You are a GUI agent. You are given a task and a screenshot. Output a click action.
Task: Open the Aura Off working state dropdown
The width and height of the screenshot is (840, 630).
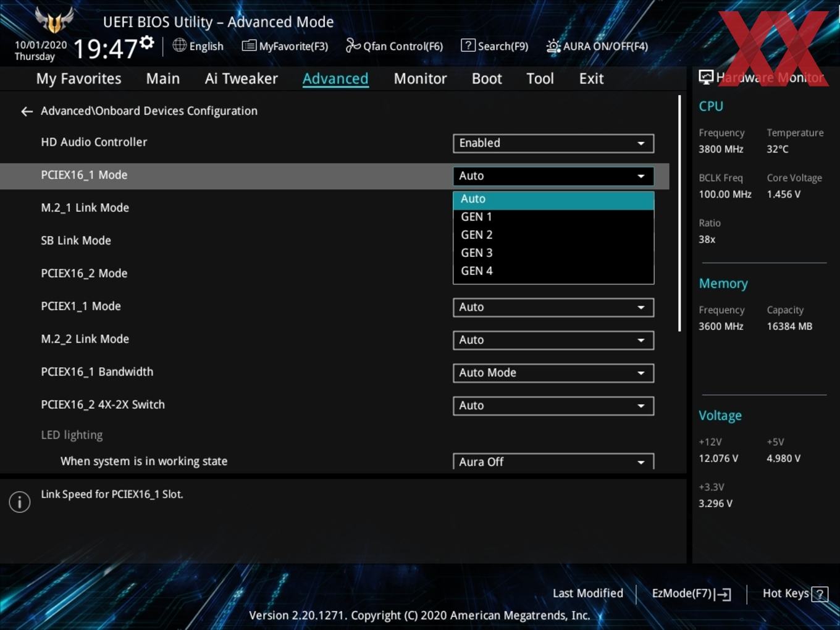pyautogui.click(x=553, y=461)
